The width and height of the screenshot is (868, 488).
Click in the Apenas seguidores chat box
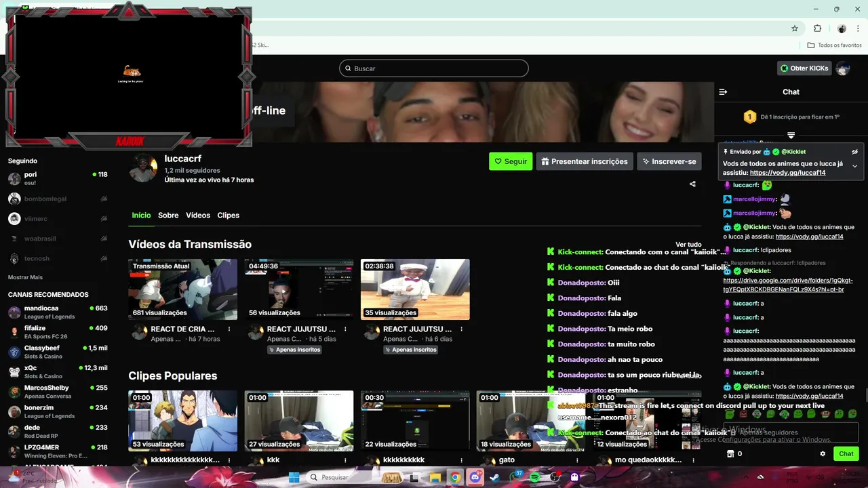(x=791, y=432)
